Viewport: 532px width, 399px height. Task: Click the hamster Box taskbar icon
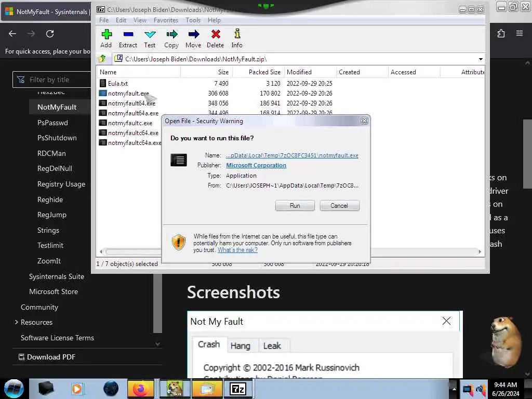(x=175, y=389)
